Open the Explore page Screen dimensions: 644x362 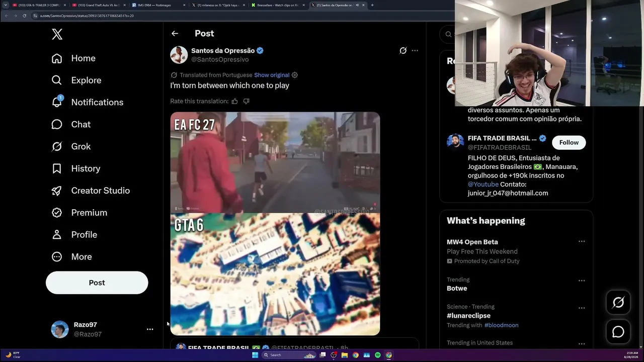pyautogui.click(x=76, y=80)
